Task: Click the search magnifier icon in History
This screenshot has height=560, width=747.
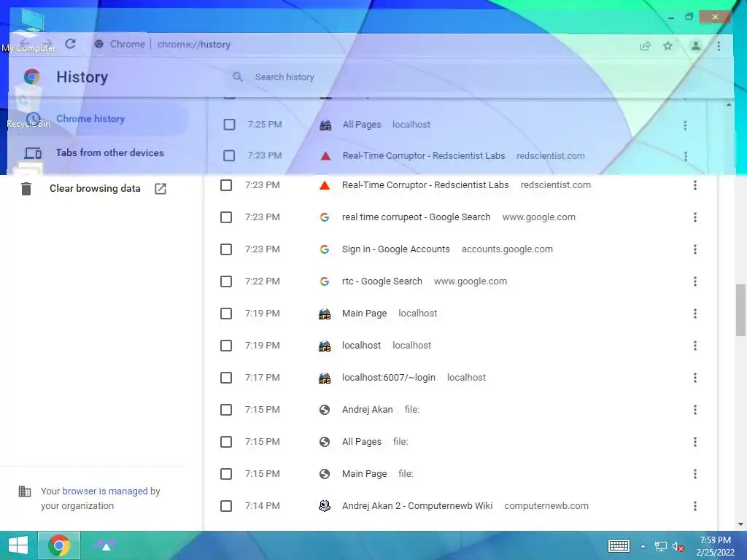Action: tap(237, 77)
